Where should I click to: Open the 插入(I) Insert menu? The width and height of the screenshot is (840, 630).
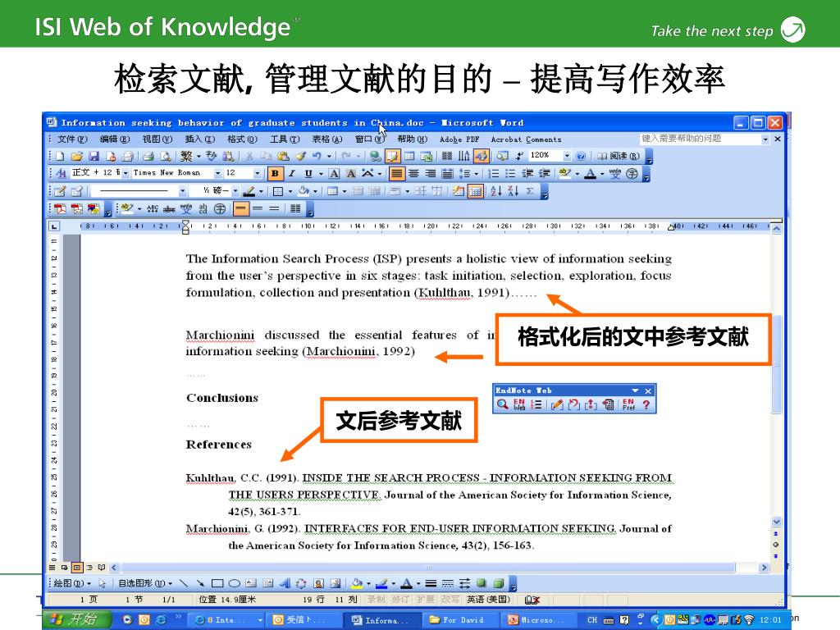click(200, 139)
